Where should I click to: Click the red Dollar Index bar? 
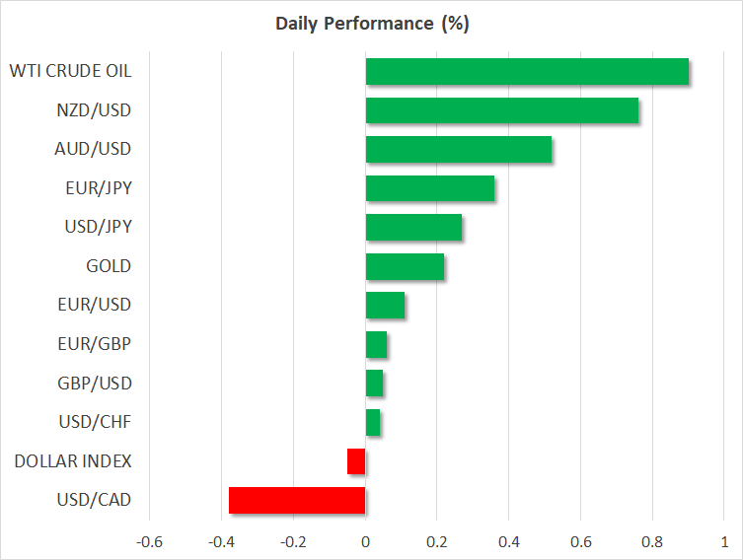click(x=356, y=461)
